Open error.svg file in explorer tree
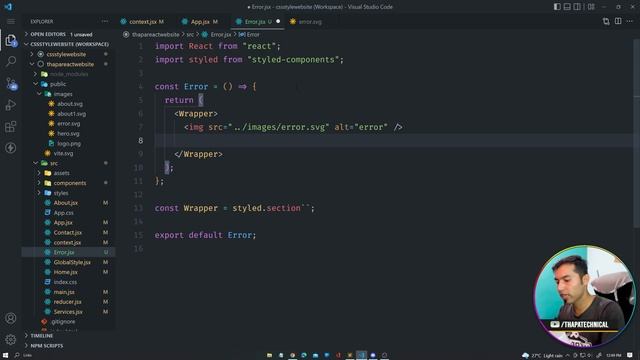Viewport: 640px width, 360px height. click(x=69, y=124)
